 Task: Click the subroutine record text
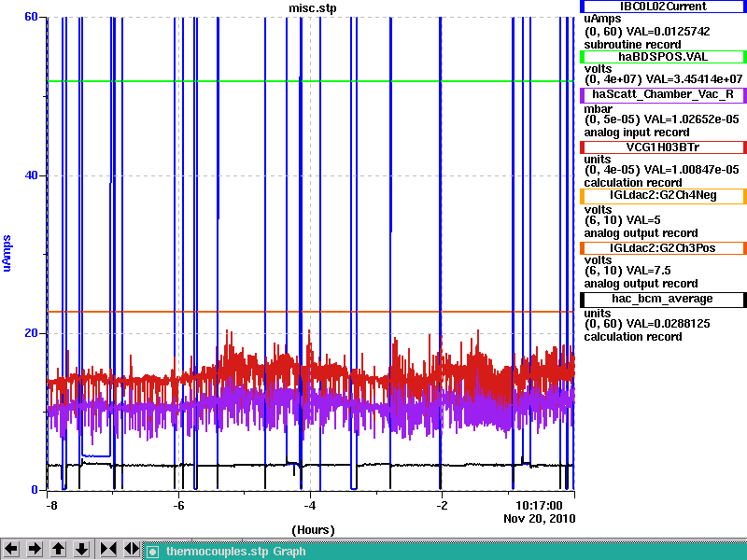(633, 45)
